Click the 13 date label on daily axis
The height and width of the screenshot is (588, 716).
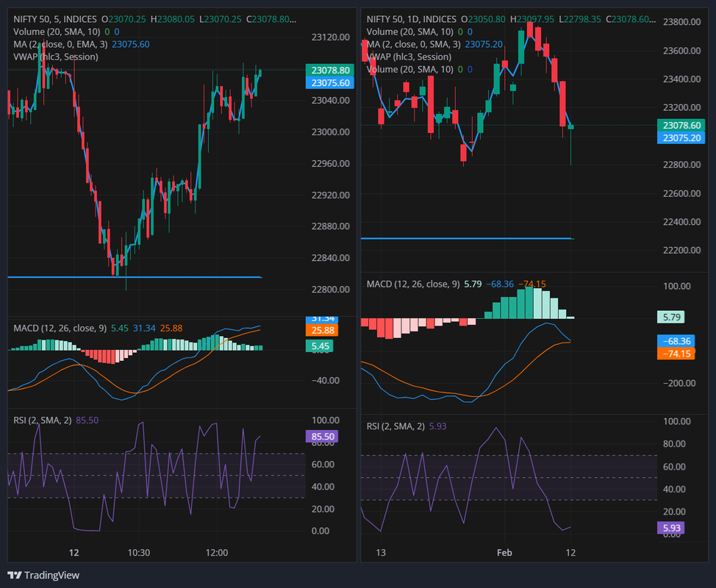pos(381,553)
